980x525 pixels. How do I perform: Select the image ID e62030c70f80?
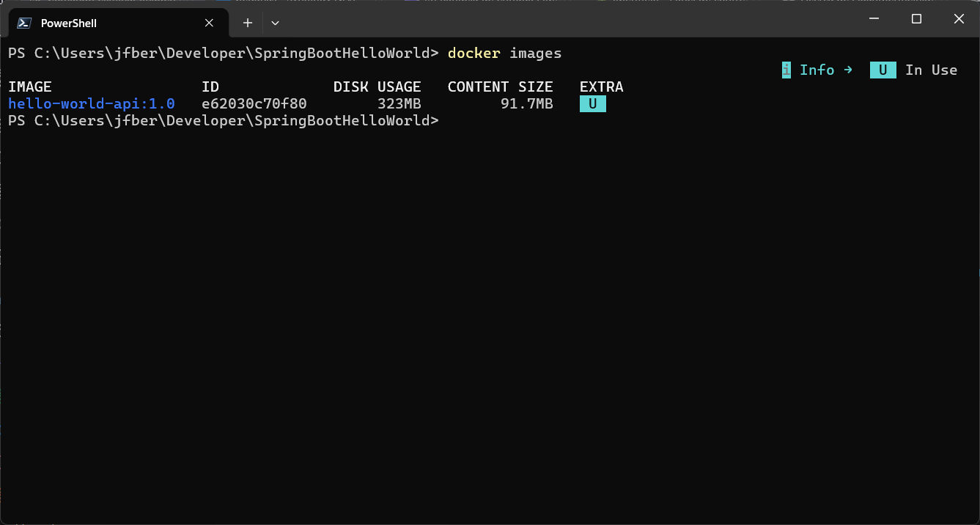pos(254,103)
